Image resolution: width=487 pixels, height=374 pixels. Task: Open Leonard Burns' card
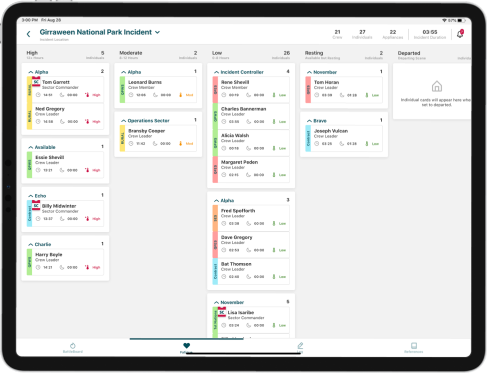158,89
